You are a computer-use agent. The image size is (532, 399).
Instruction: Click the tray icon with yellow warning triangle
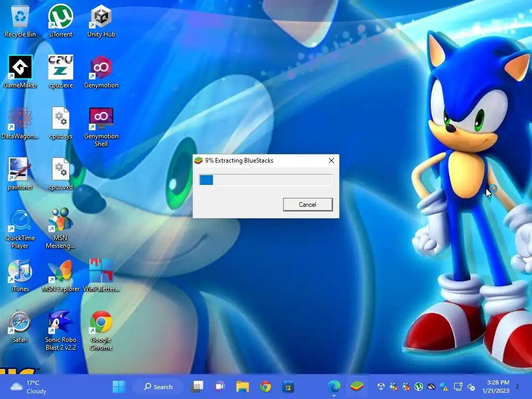(444, 387)
